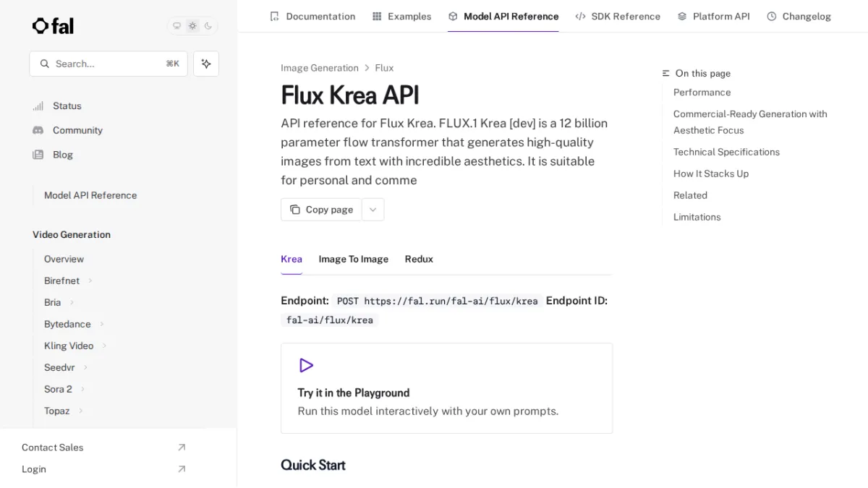Select the Image To Image tab
This screenshot has height=488, width=868.
[x=354, y=259]
